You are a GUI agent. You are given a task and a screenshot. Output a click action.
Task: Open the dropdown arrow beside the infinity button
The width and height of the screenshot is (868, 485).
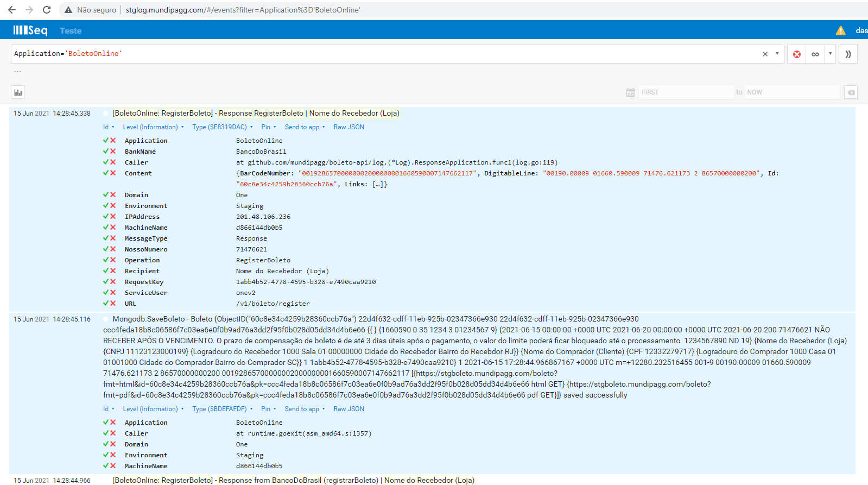tap(830, 54)
